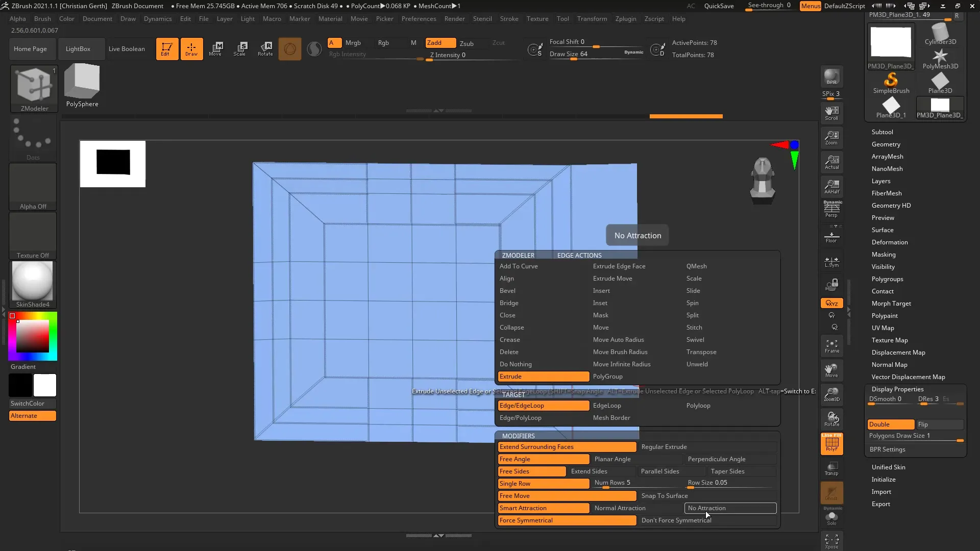
Task: Click the BPR render icon
Action: 831,77
